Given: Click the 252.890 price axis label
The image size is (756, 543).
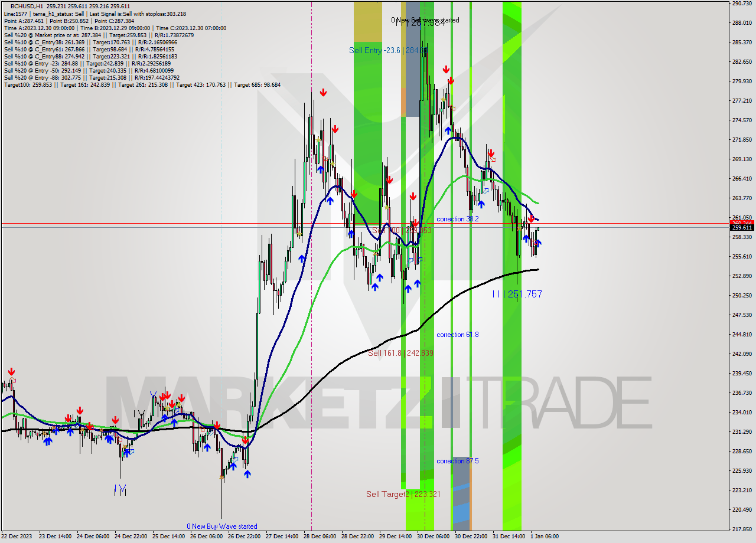Looking at the screenshot, I should tap(742, 276).
